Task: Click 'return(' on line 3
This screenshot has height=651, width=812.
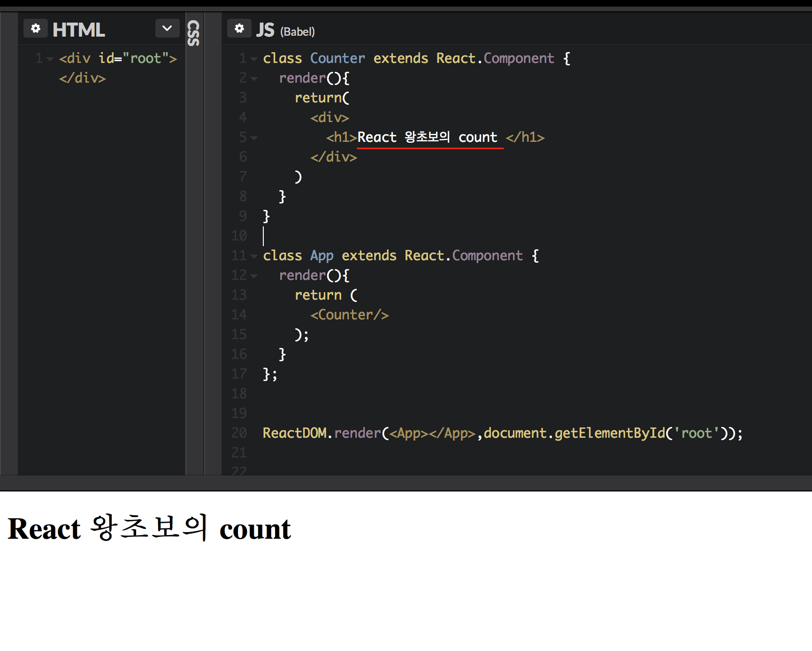Action: point(322,98)
